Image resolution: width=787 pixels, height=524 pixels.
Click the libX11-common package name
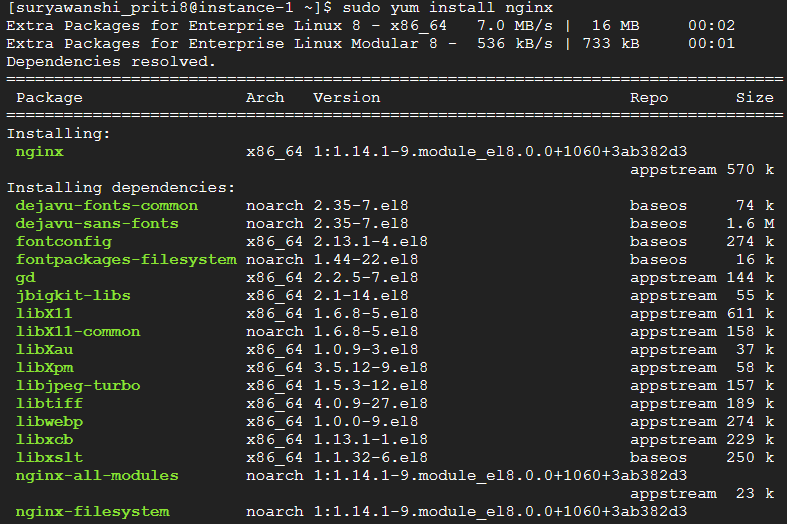[x=78, y=331]
